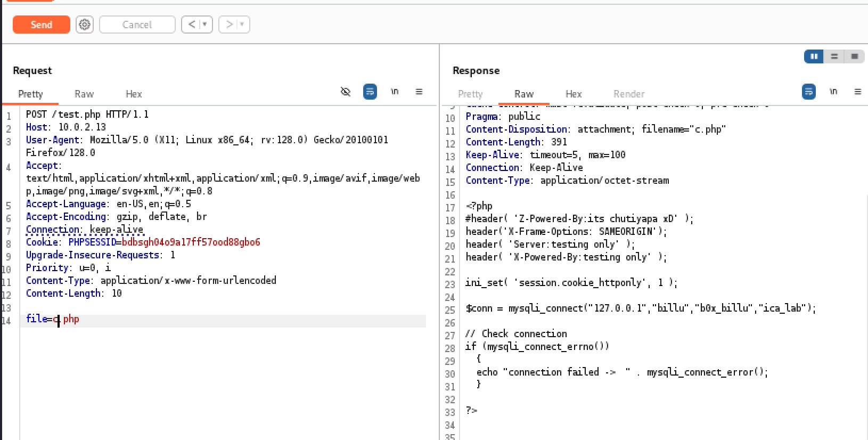Screen dimensions: 868x440
Task: Click the echo connection failed line
Action: 622,372
